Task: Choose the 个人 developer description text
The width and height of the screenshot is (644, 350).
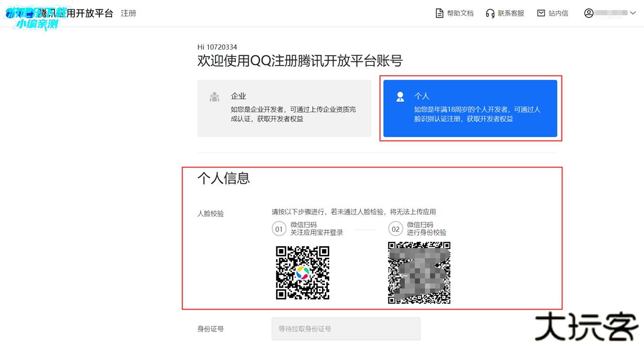Action: coord(477,114)
